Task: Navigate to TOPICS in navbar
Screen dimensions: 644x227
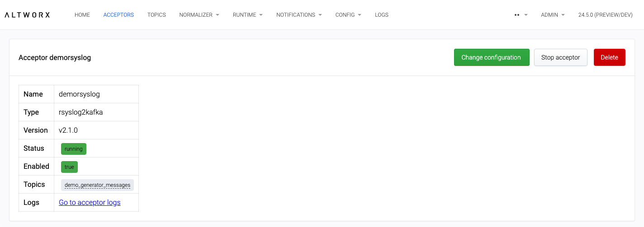Action: (156, 15)
